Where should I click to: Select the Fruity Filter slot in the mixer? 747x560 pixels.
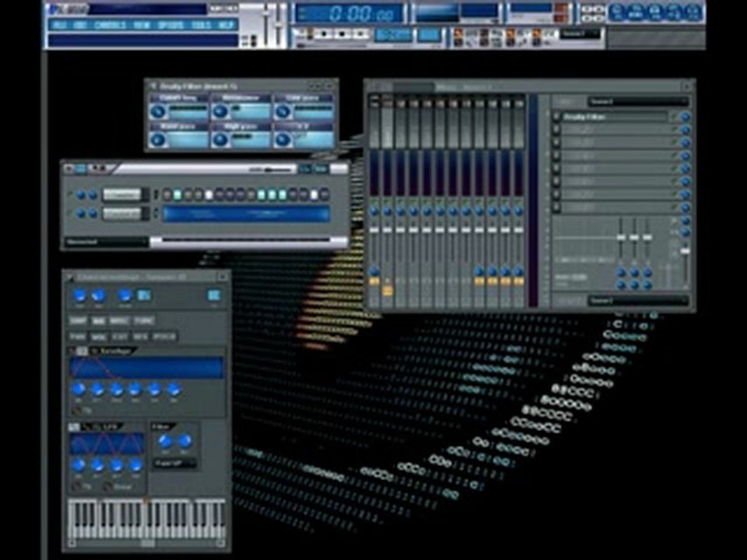pos(615,117)
